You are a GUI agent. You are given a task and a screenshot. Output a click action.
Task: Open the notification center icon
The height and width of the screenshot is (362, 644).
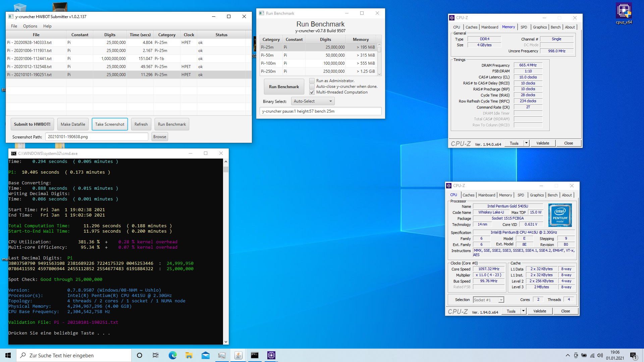(633, 356)
